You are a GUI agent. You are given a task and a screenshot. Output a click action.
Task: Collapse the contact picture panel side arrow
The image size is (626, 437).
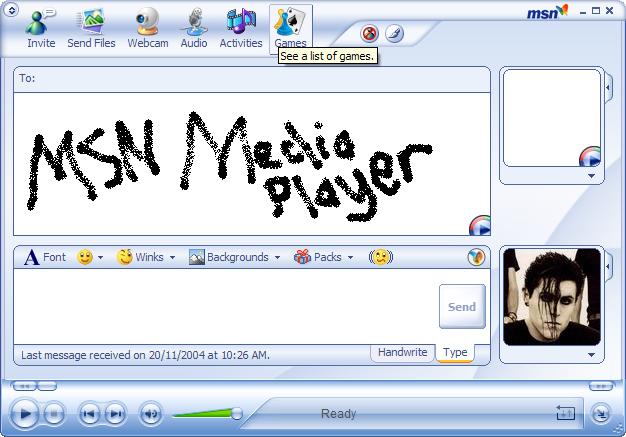click(x=608, y=87)
